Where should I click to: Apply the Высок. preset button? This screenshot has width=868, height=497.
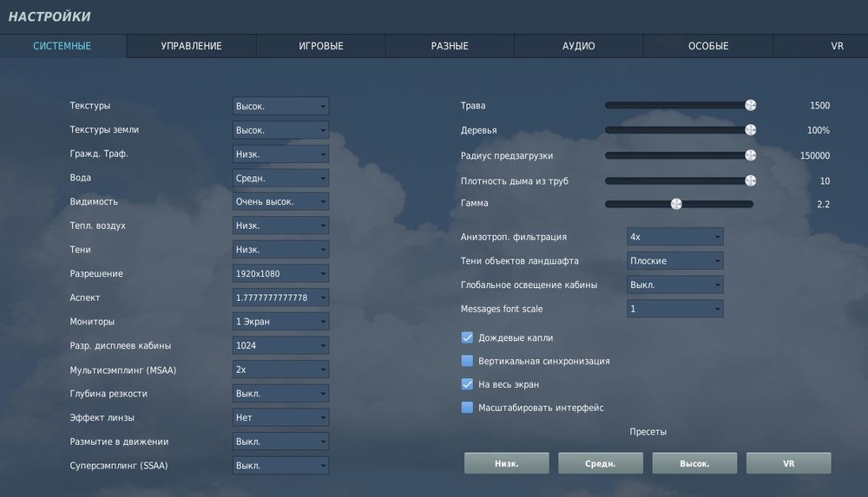coord(694,463)
